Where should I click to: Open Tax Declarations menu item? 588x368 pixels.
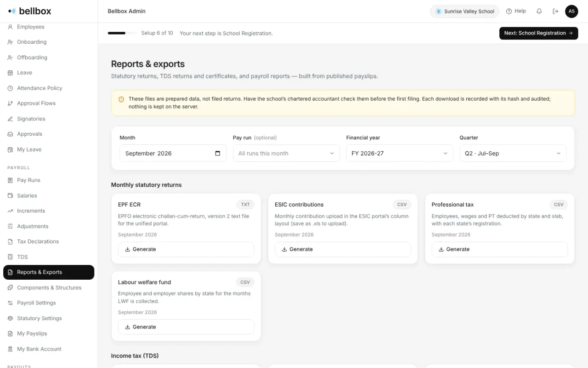click(x=49, y=241)
